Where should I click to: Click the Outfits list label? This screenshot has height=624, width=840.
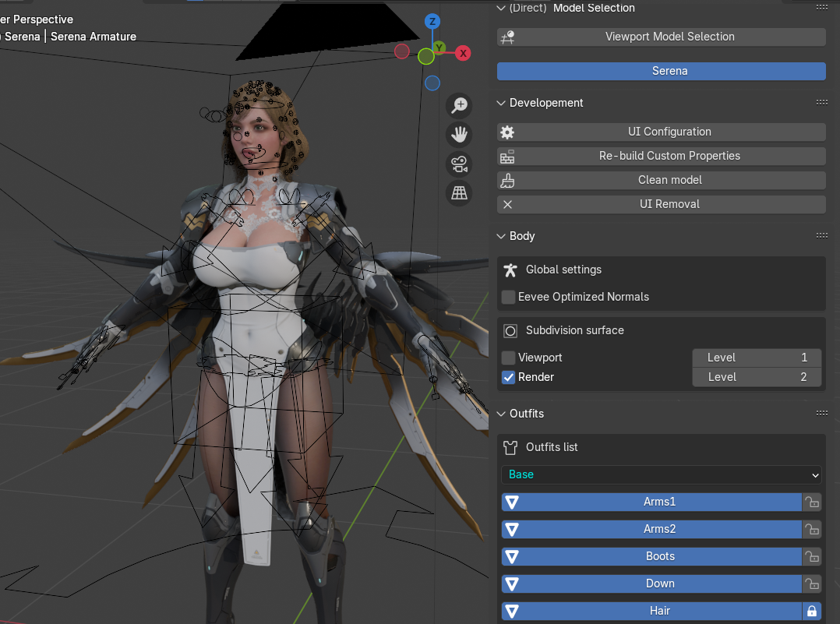pos(552,447)
